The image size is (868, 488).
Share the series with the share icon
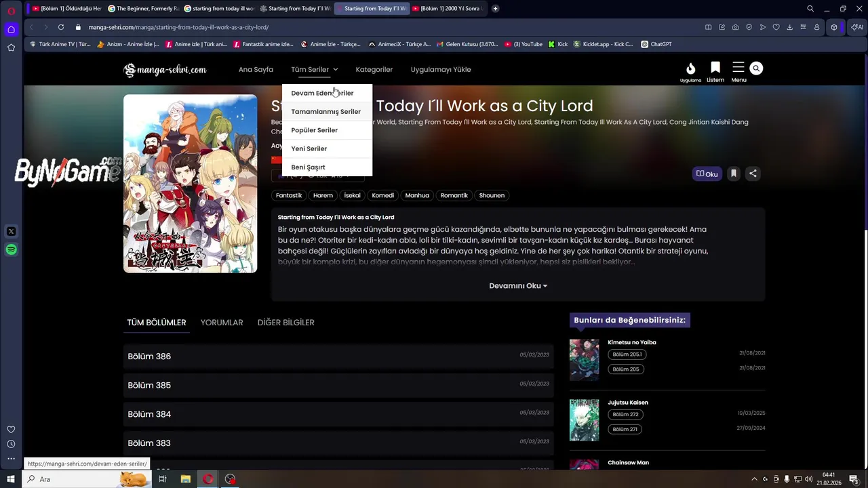pyautogui.click(x=753, y=174)
